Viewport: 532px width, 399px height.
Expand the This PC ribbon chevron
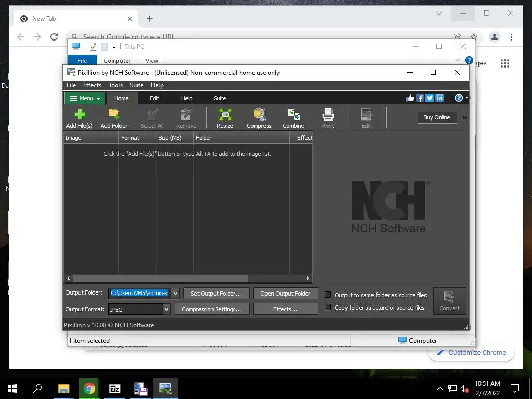(457, 60)
